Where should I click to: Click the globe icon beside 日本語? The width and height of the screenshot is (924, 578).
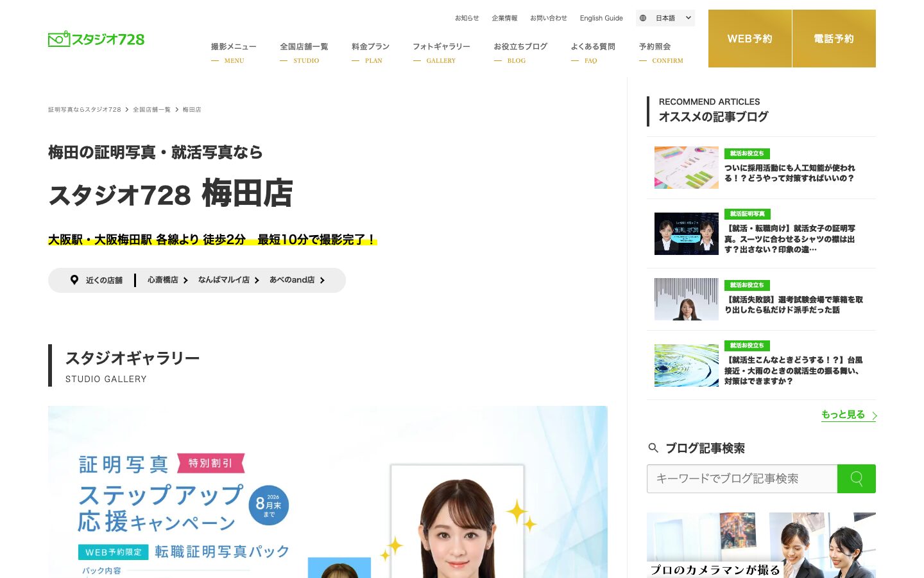pyautogui.click(x=643, y=18)
